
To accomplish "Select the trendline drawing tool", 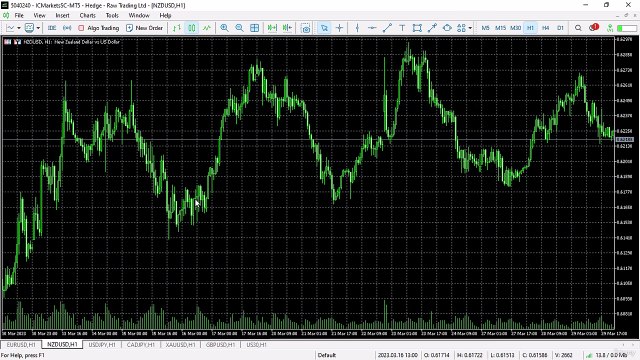I will coord(387,28).
